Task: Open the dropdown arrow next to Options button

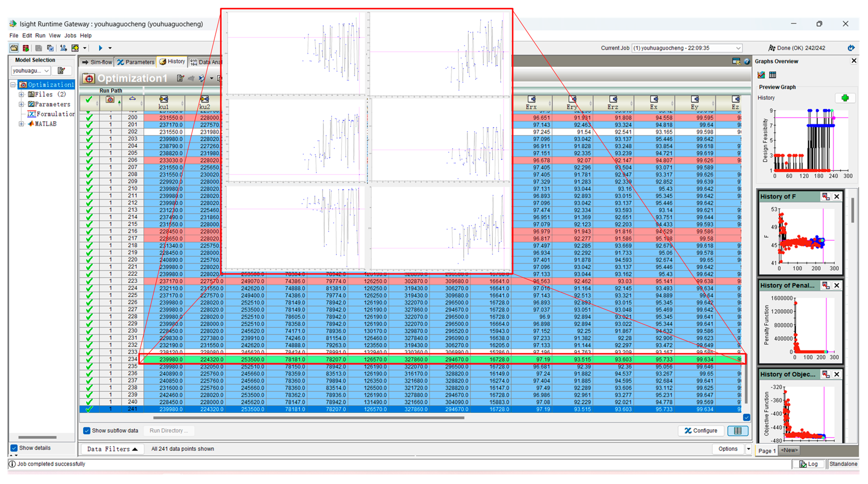Action: tap(748, 449)
